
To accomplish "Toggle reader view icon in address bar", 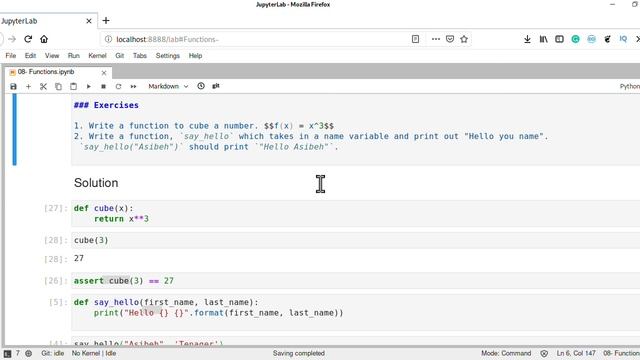I will click(415, 39).
